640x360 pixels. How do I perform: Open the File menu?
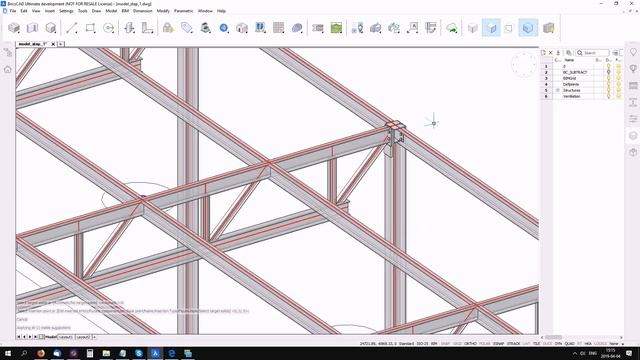coord(13,11)
